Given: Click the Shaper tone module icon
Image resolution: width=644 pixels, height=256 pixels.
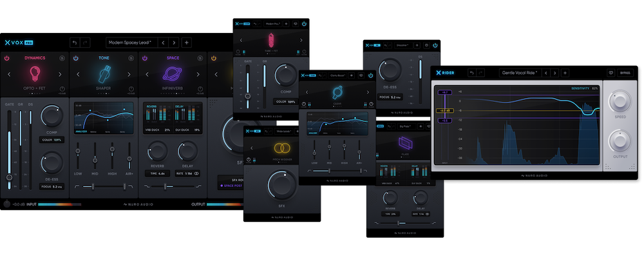Looking at the screenshot, I should [104, 74].
